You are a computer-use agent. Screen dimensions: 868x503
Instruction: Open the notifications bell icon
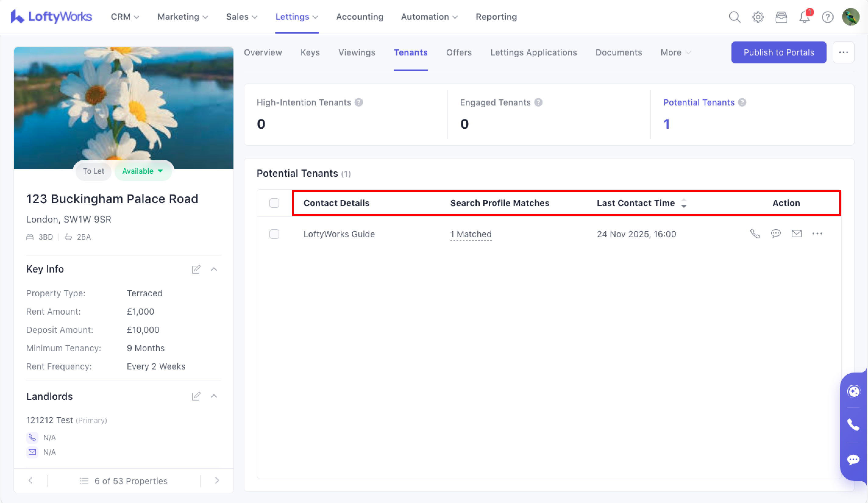[804, 17]
